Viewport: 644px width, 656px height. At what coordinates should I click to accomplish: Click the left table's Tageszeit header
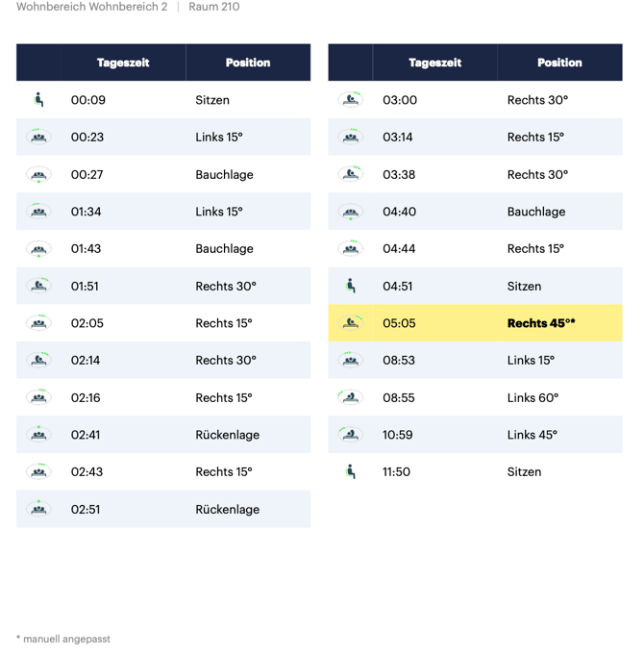(123, 63)
